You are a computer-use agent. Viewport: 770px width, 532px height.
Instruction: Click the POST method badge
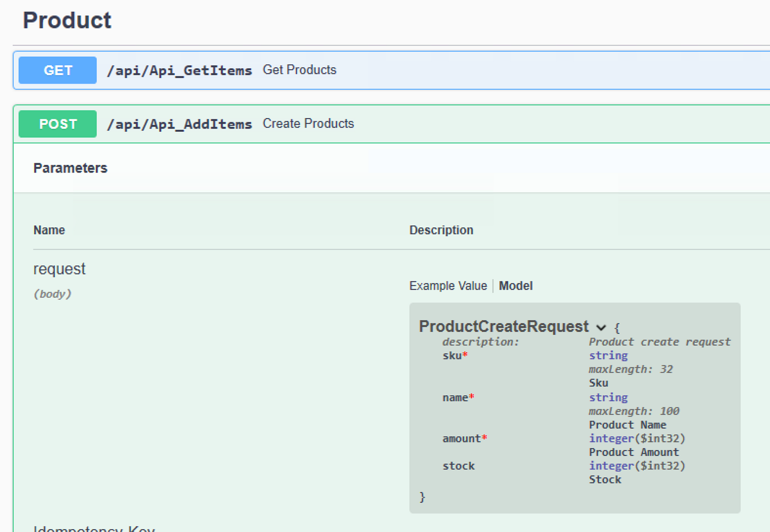pyautogui.click(x=58, y=124)
